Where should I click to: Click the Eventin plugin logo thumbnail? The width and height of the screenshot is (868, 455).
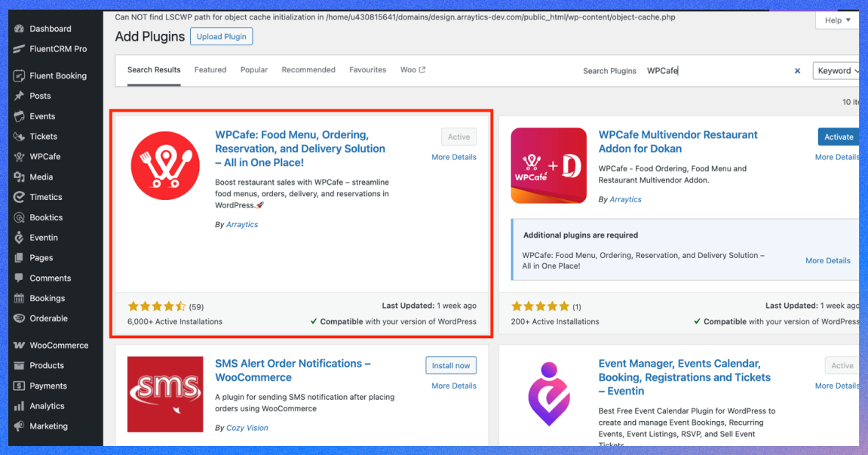tap(548, 394)
